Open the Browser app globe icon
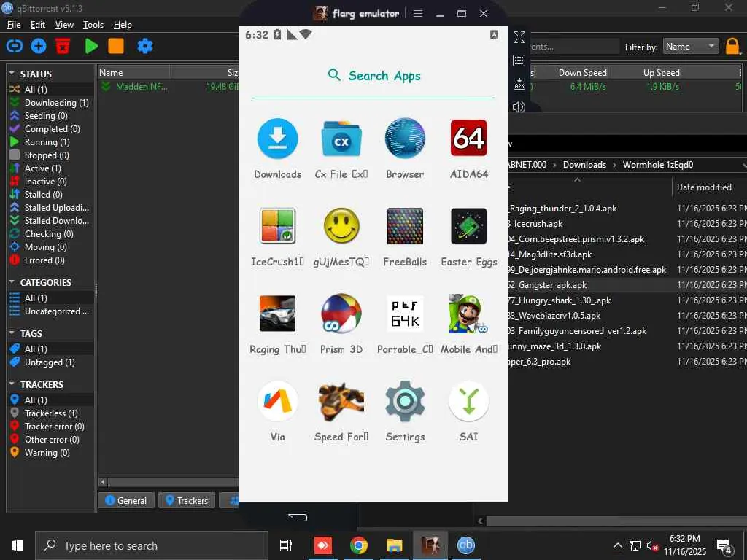 coord(405,139)
